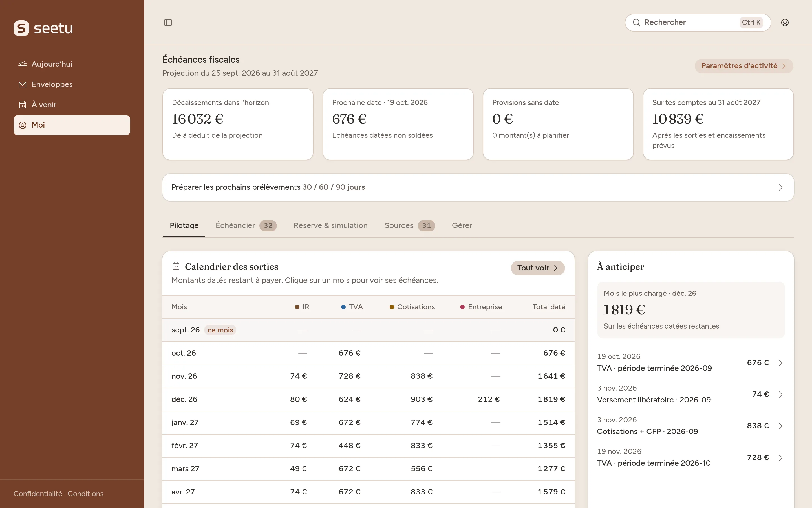Click the Enveloppes envelope icon

(23, 85)
